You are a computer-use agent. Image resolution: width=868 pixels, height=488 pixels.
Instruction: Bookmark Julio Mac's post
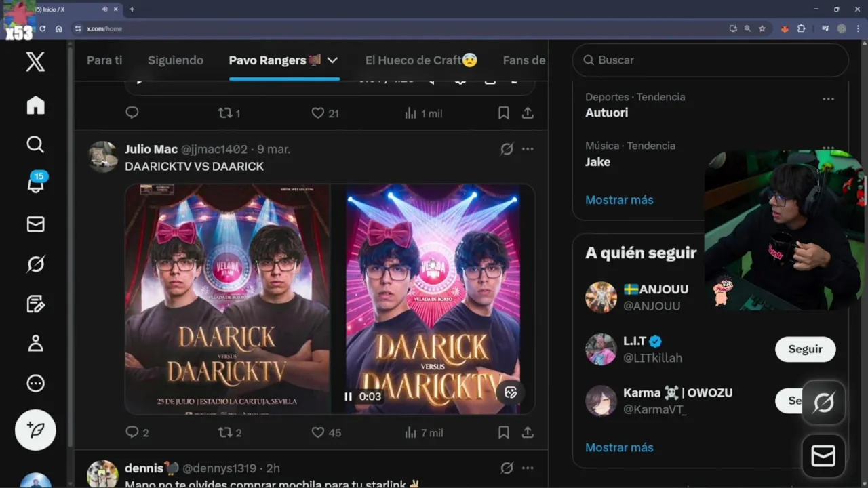click(503, 432)
